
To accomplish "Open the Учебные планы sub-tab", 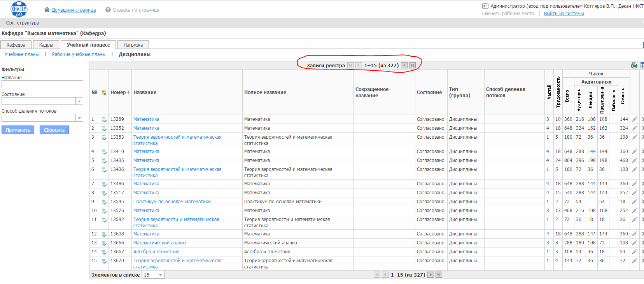I will 22,54.
